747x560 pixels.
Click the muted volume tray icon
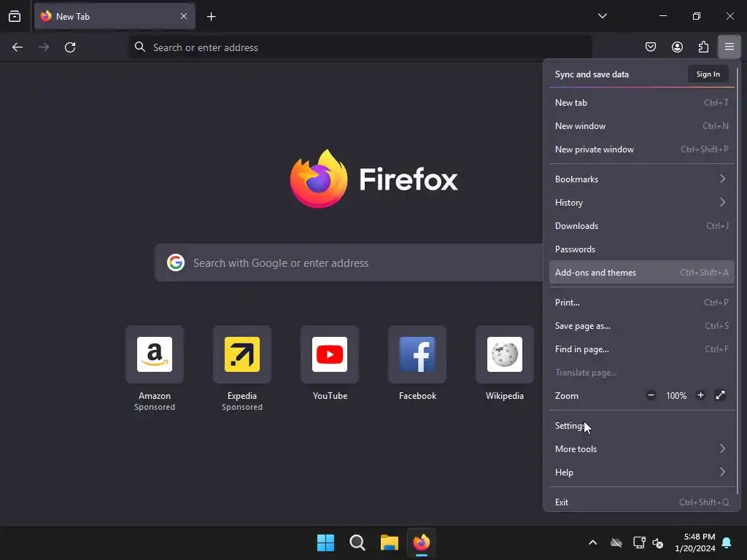658,542
